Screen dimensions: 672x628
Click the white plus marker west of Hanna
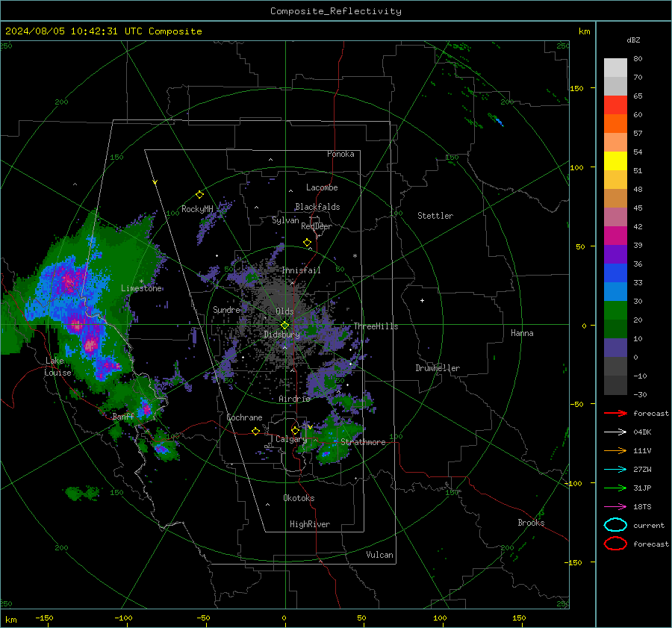point(422,300)
